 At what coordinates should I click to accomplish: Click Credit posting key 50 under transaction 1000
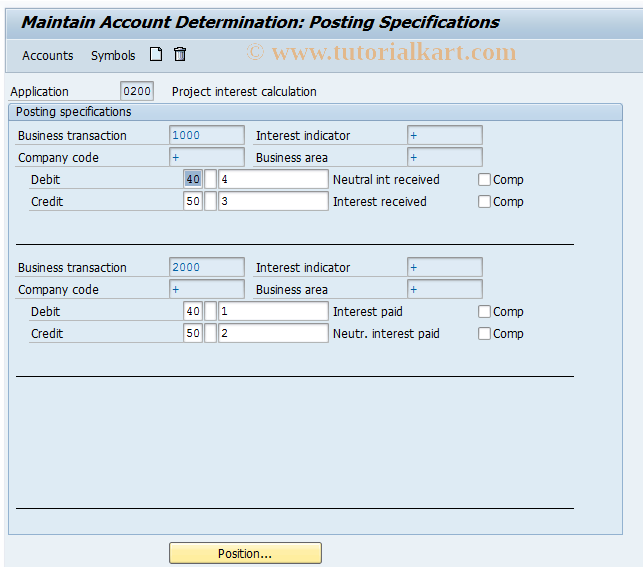click(193, 201)
